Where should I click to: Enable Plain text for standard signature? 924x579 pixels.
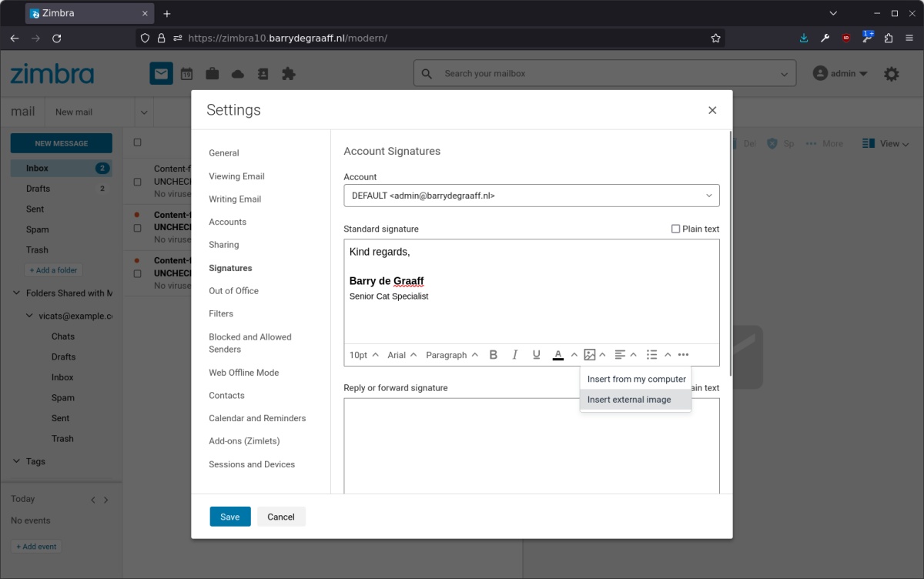(675, 229)
